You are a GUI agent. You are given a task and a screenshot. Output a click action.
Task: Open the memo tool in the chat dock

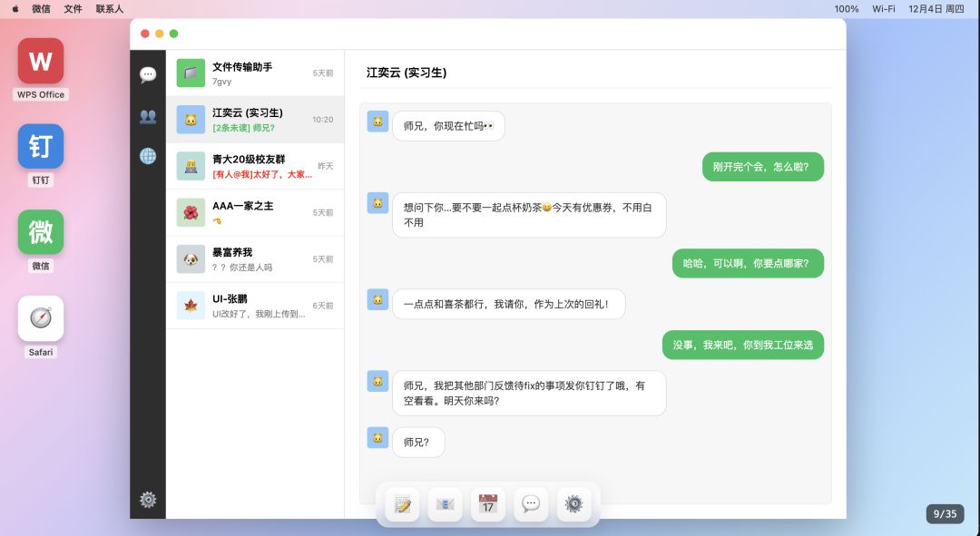tap(402, 504)
